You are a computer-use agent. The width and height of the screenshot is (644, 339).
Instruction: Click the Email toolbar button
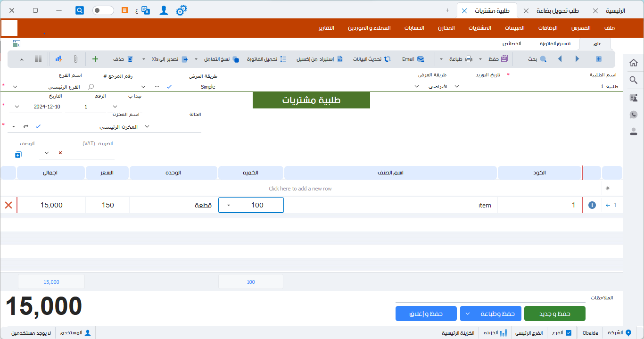coord(413,59)
